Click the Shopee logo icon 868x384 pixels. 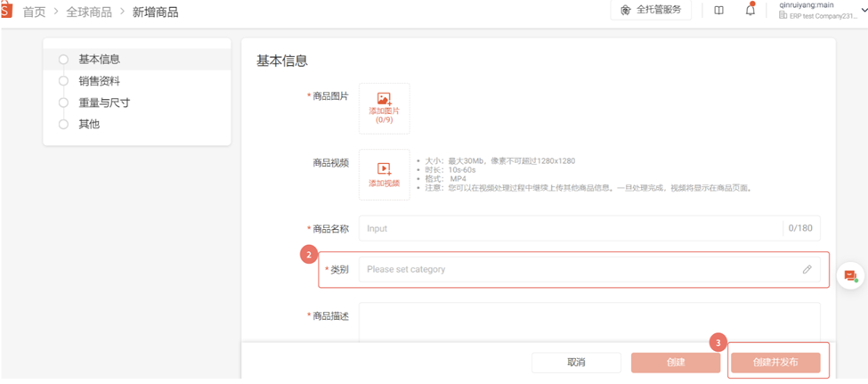pyautogui.click(x=6, y=12)
